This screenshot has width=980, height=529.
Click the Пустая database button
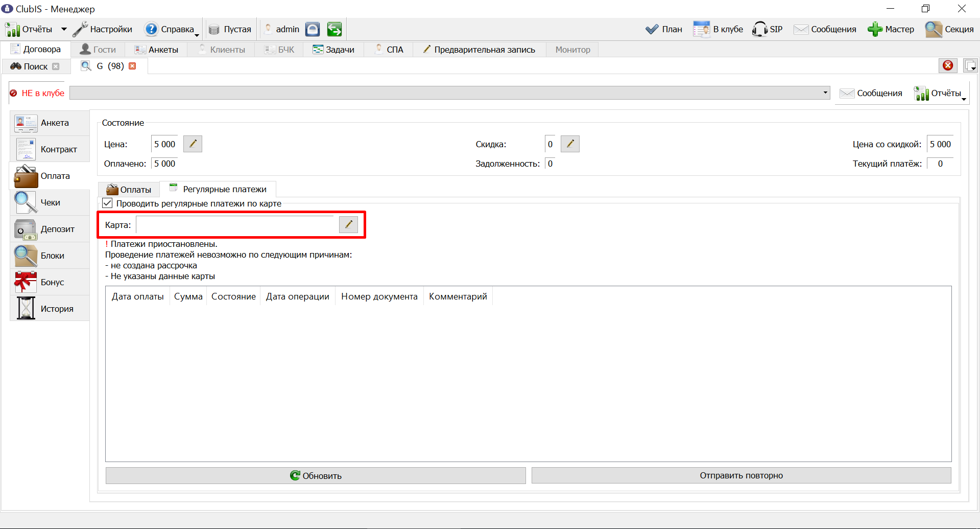click(230, 29)
